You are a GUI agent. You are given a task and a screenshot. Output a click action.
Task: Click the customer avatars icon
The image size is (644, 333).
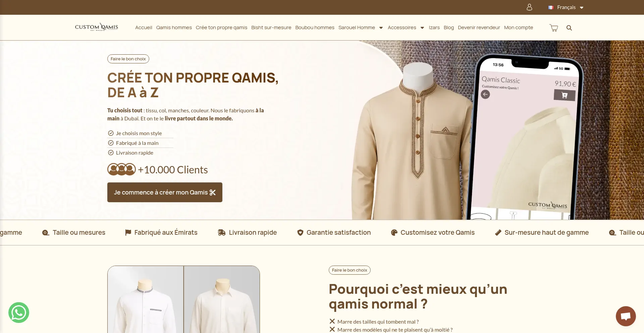pos(121,169)
